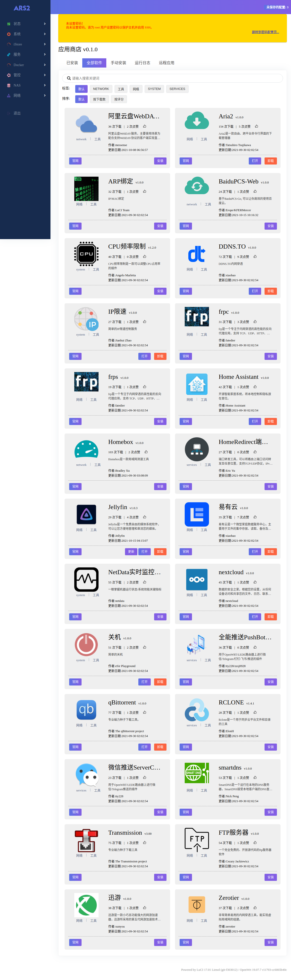Click the ARP绑定 app thumbnail icon
The height and width of the screenshot is (980, 291).
coord(86,188)
